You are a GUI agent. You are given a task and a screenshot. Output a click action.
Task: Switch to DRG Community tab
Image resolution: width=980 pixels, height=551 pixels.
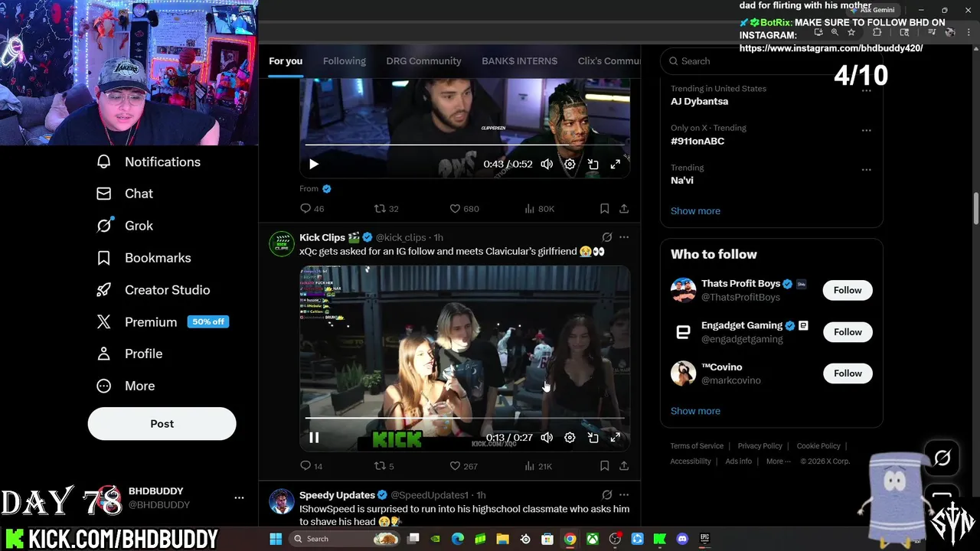(x=423, y=61)
